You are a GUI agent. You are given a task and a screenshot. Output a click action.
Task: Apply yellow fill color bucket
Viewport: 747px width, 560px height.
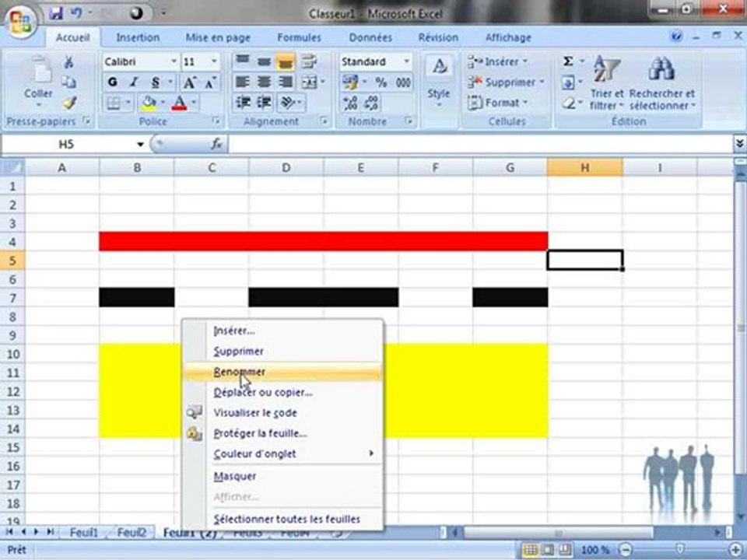click(149, 103)
